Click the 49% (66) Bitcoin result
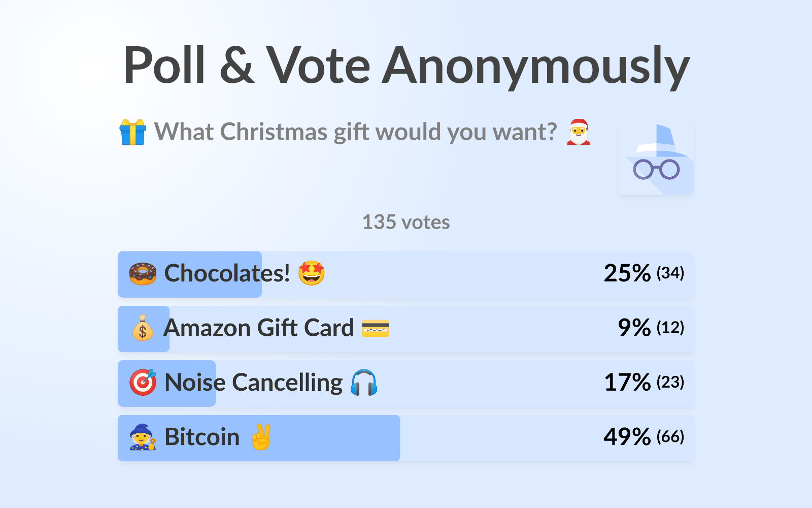 click(x=644, y=437)
